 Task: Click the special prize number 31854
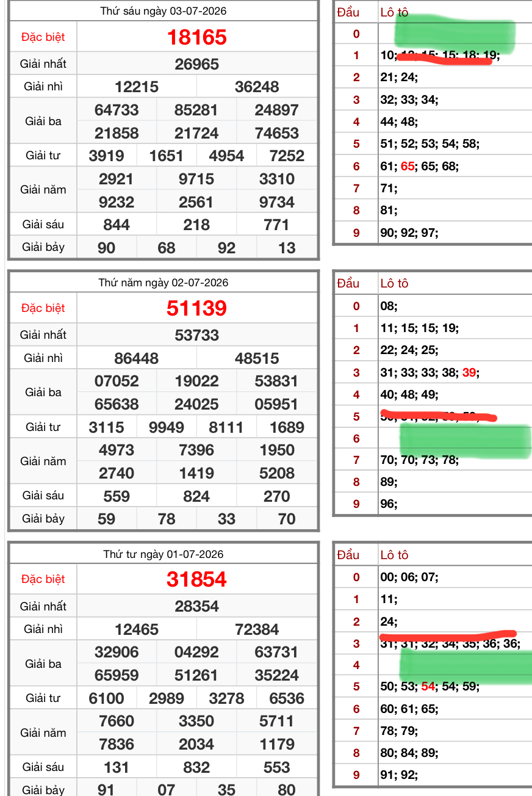click(196, 579)
